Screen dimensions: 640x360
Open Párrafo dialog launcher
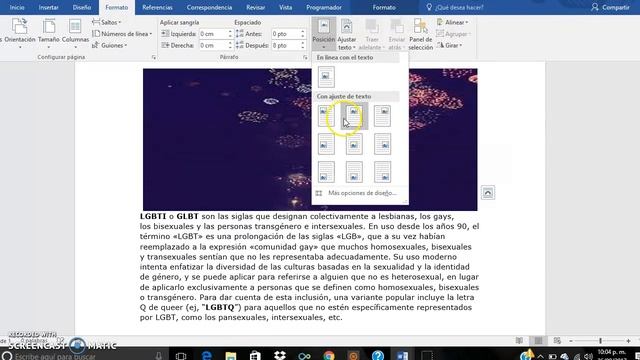coord(305,58)
